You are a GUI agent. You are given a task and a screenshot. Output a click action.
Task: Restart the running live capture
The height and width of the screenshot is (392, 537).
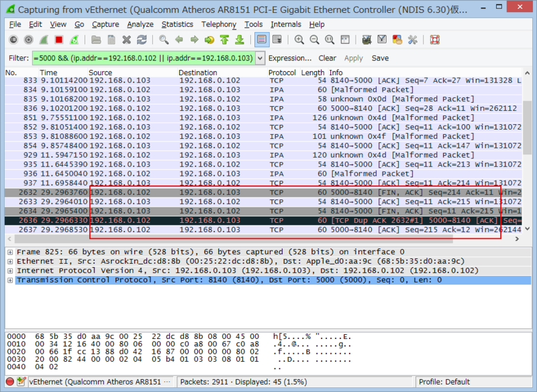click(74, 40)
